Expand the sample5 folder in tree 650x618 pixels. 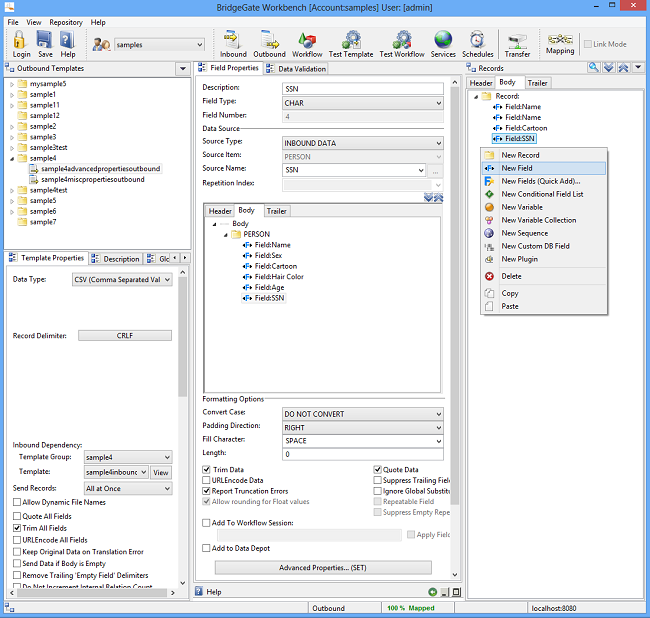(x=12, y=201)
